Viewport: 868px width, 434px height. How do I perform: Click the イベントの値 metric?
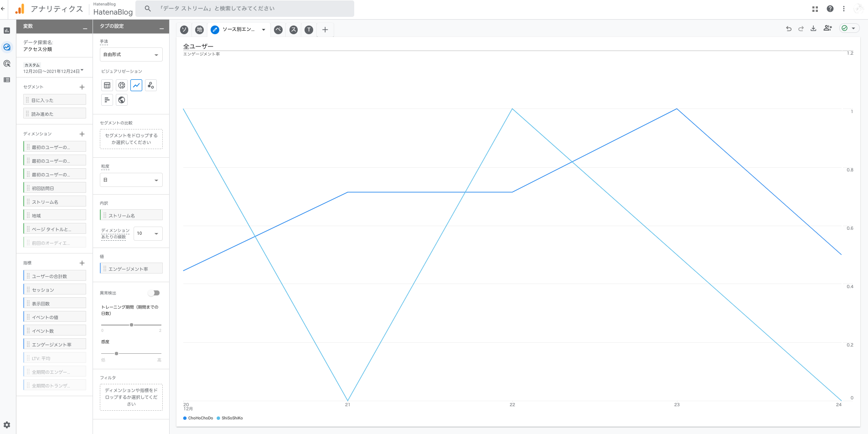pyautogui.click(x=55, y=317)
